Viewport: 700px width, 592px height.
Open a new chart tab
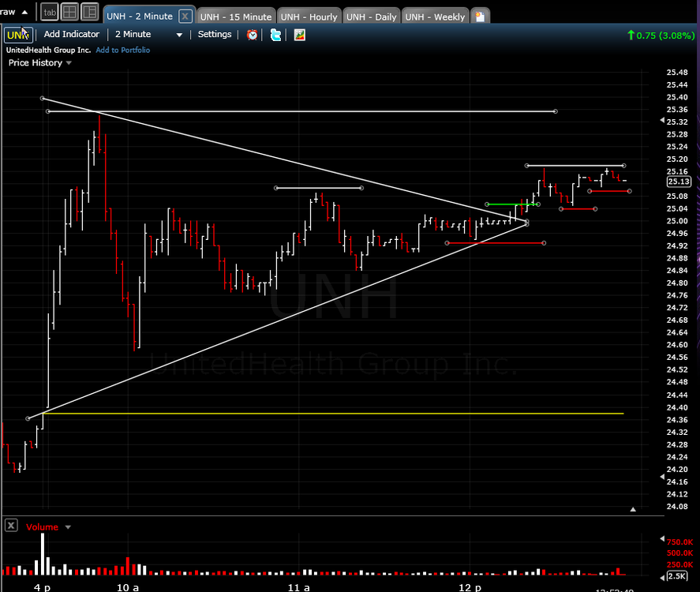click(480, 17)
